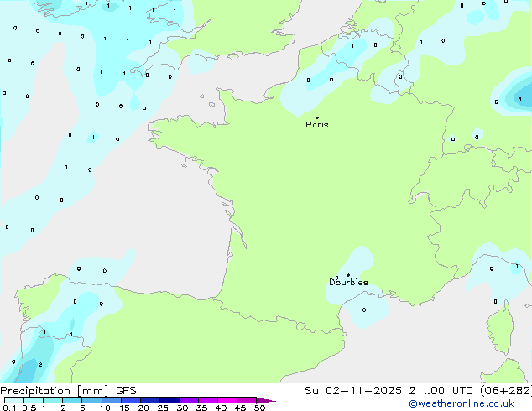Pick the 5–10 mm legend swatch
Screen dimensions: 532x411
tap(91, 400)
